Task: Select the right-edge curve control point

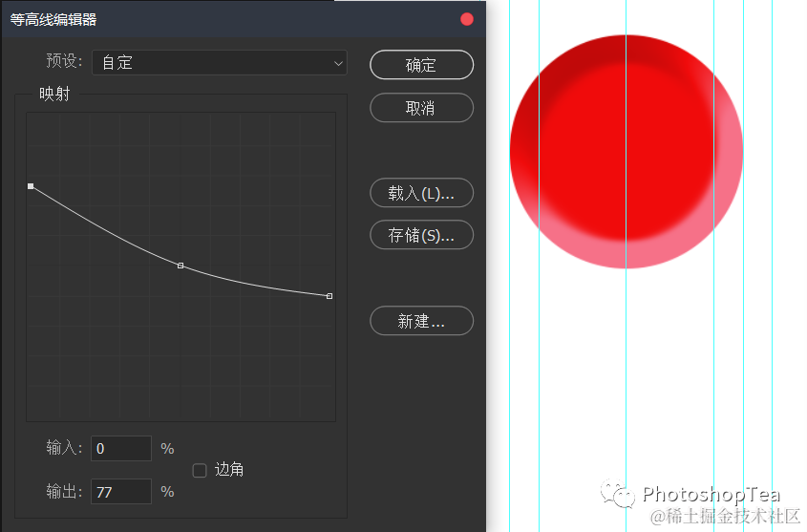Action: pos(329,296)
